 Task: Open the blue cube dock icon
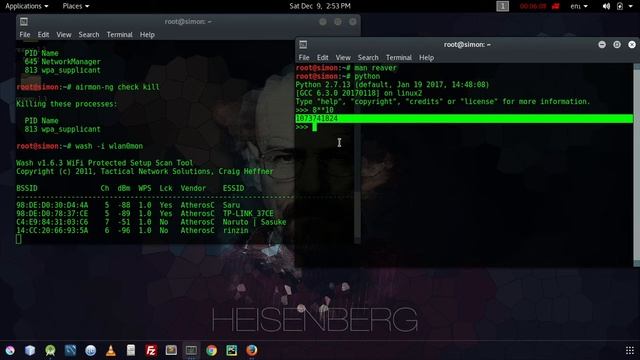(30, 350)
